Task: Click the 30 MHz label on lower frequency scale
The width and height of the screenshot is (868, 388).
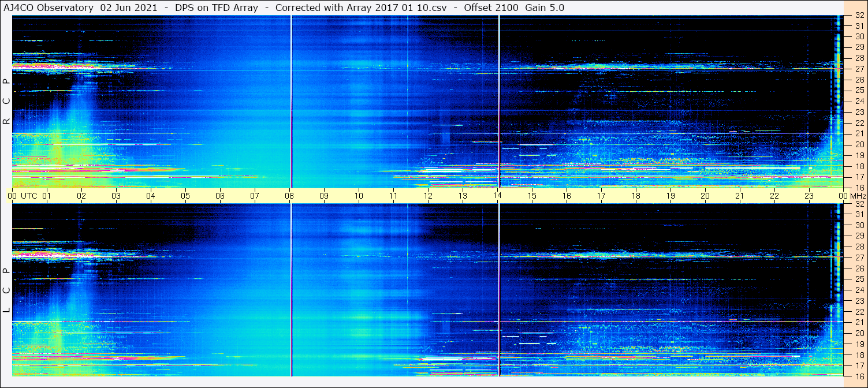Action: tap(859, 225)
